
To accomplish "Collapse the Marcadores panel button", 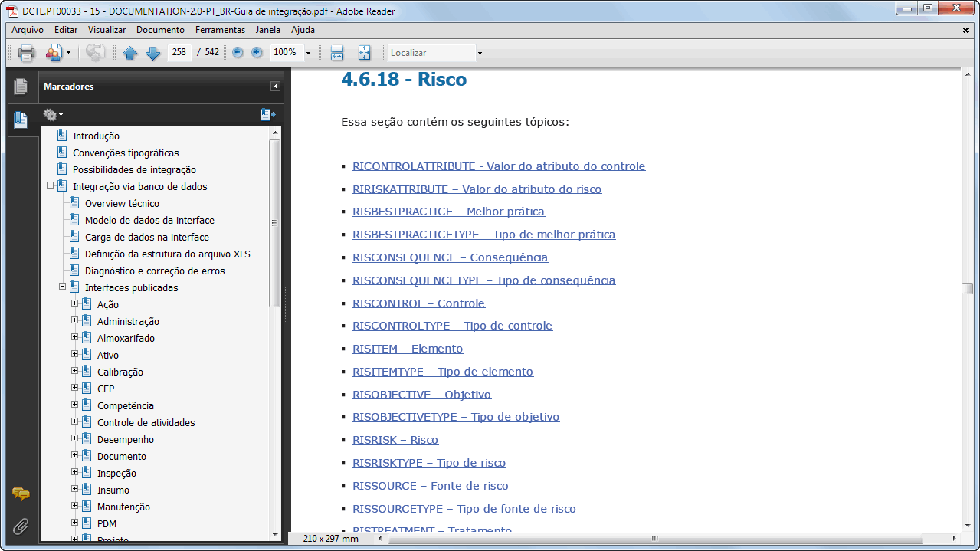I will click(275, 87).
